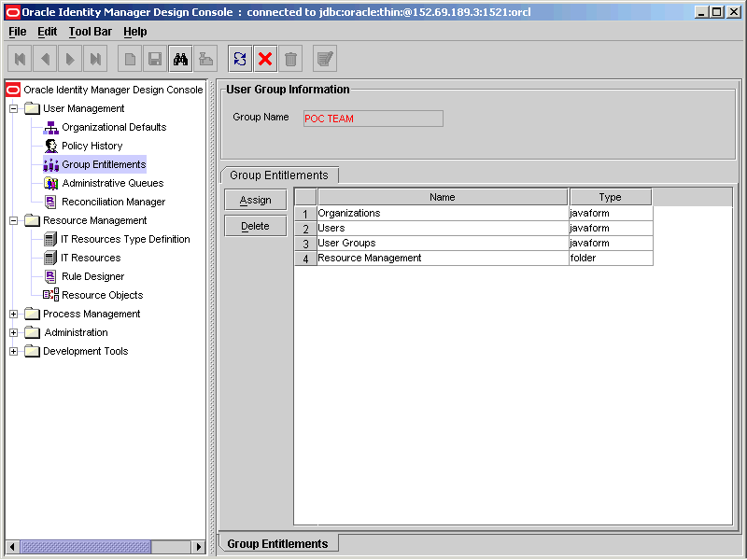Click the Last Record navigation arrow
This screenshot has width=747, height=560.
tap(95, 58)
